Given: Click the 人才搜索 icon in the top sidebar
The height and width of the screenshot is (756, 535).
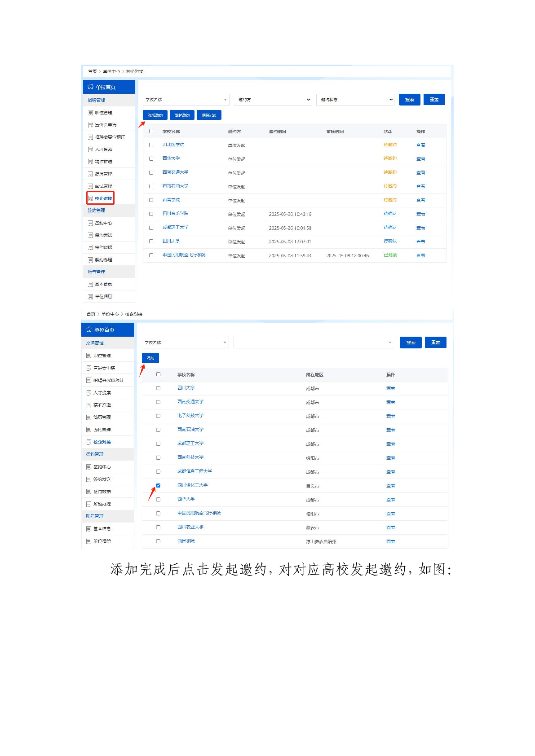Looking at the screenshot, I should 90,149.
